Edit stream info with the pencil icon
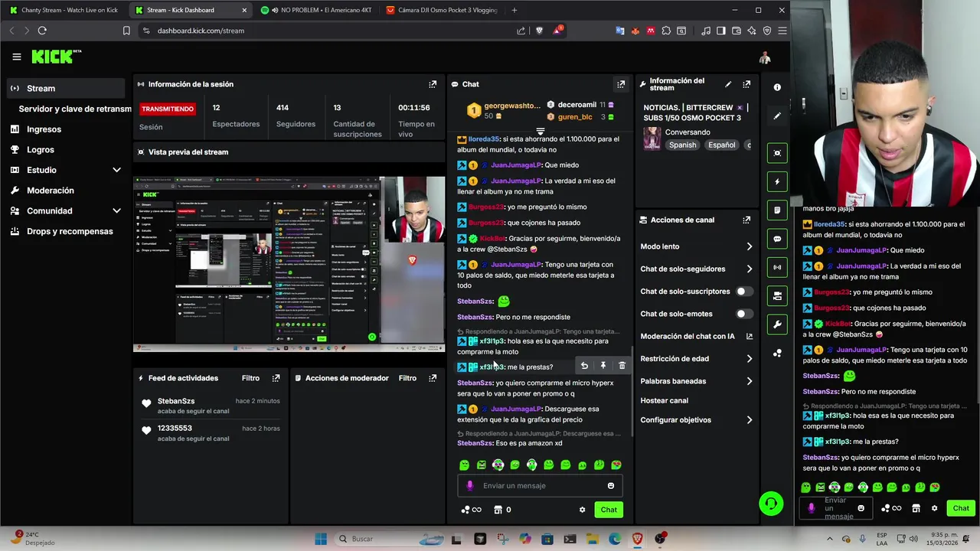Screen dimensions: 980x551 click(x=728, y=84)
